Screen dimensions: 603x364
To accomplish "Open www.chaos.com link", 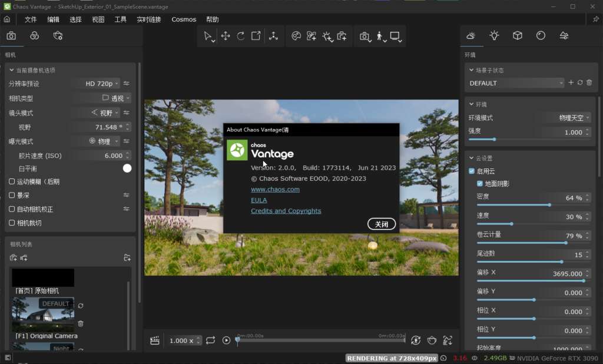I will tap(275, 189).
